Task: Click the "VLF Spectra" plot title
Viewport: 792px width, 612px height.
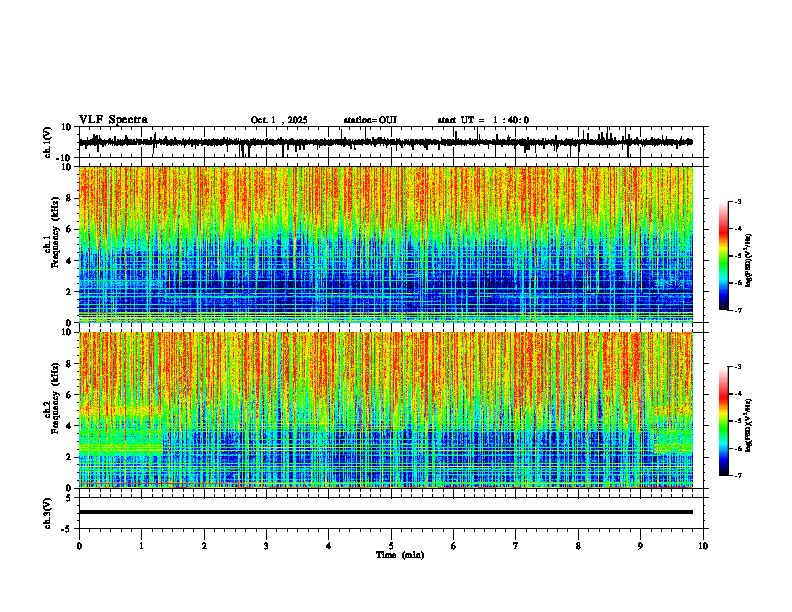Action: pos(113,119)
